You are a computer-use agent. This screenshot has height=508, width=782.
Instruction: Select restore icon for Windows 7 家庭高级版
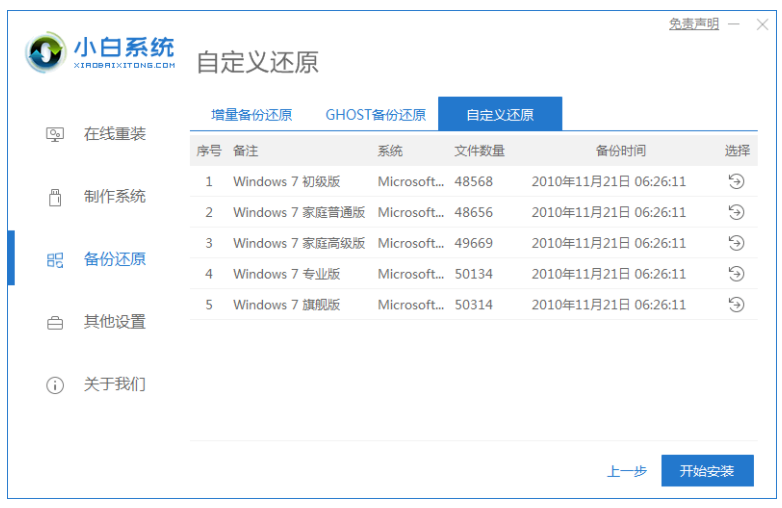point(736,243)
